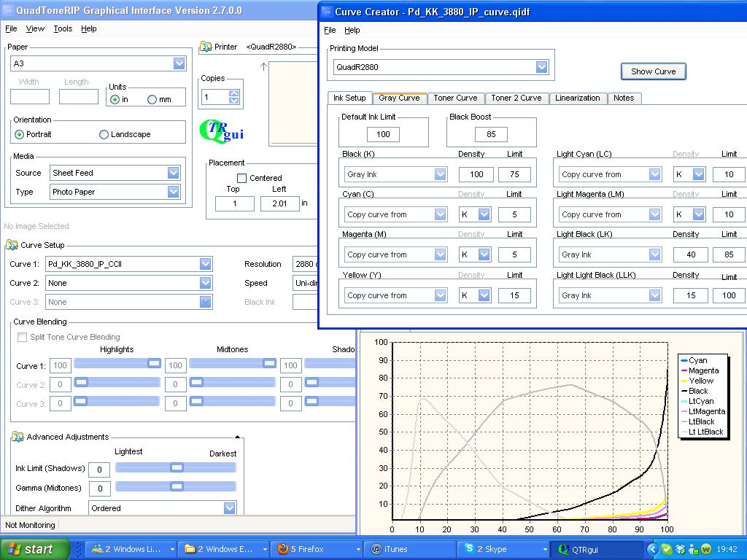Switch to the Toner 2 Curve tab
The width and height of the screenshot is (747, 560).
516,98
